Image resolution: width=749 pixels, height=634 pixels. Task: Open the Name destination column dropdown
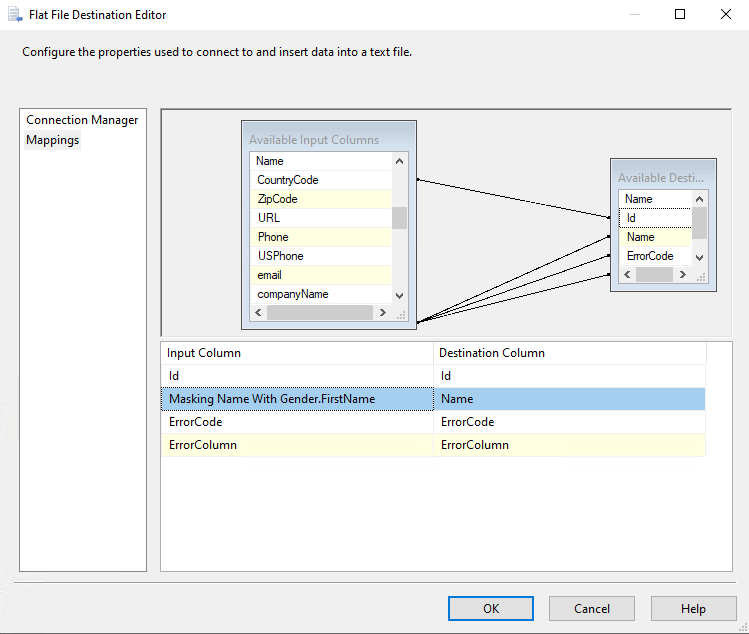pos(569,399)
